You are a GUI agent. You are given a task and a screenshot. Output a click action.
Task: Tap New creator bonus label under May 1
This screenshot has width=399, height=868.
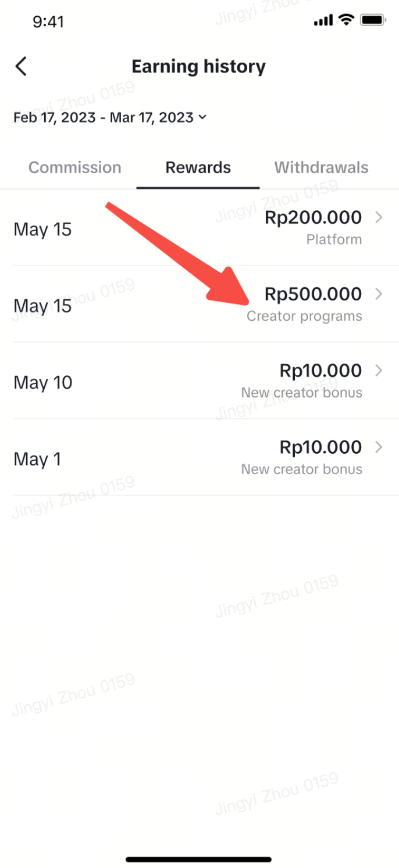click(301, 469)
